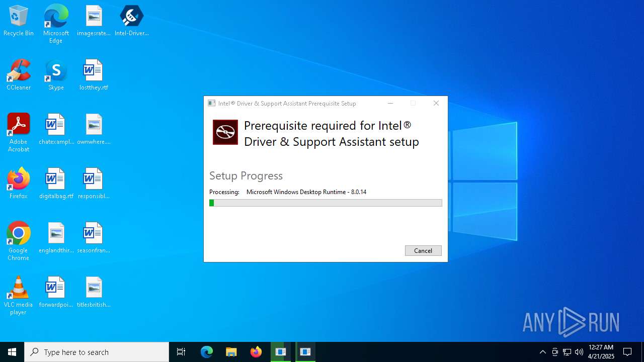Click Cancel in the prerequisite setup dialog
Image resolution: width=644 pixels, height=362 pixels.
pos(423,250)
